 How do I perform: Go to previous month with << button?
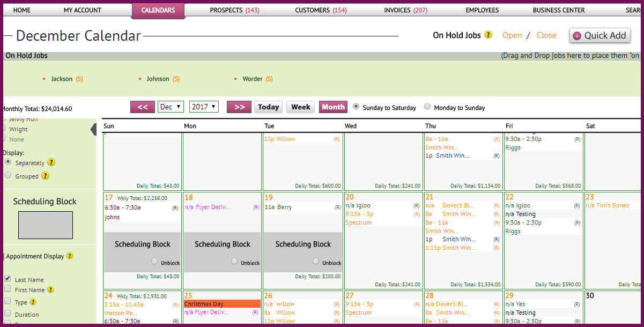click(143, 107)
